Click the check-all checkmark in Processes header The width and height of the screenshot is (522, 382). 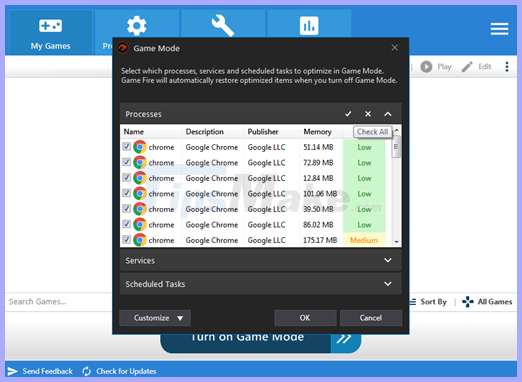point(348,114)
